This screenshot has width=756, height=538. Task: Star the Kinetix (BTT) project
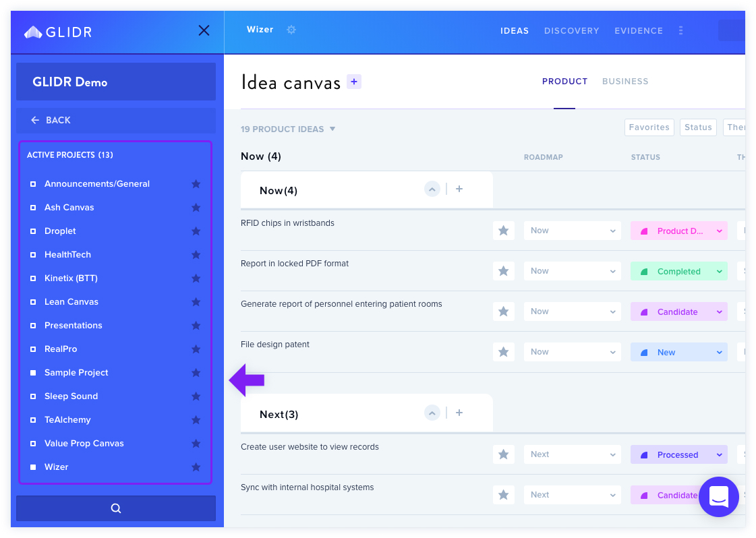196,278
